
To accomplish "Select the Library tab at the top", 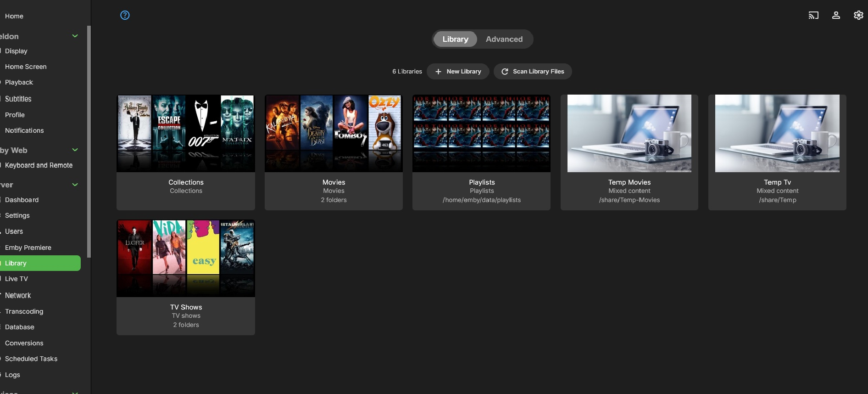I will (456, 39).
